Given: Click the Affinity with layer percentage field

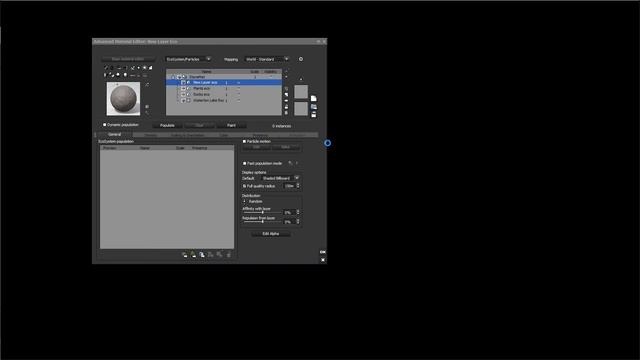Looking at the screenshot, I should [x=289, y=212].
